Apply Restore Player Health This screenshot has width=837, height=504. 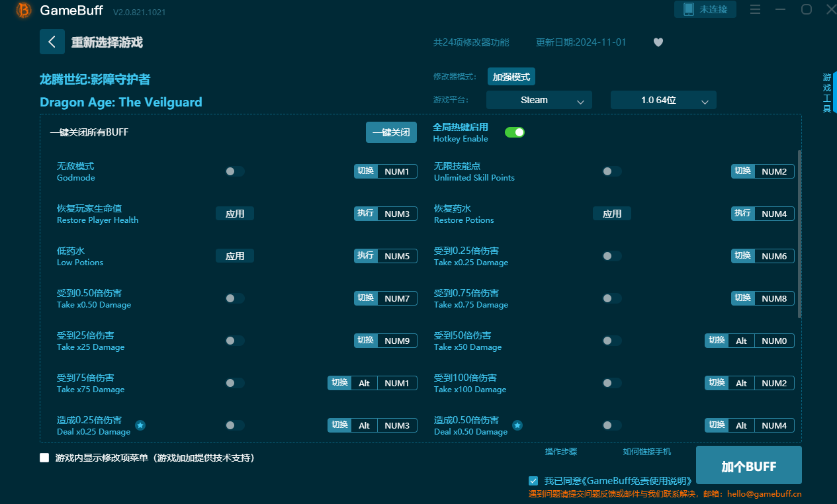(x=235, y=214)
